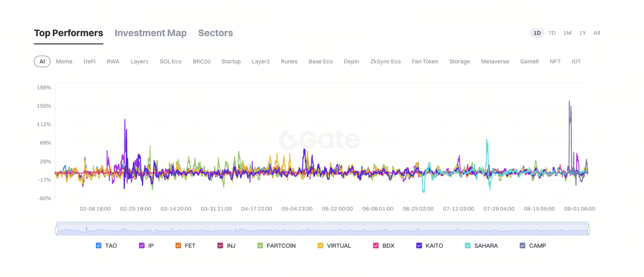Click the 09-01 06:00 axis label
This screenshot has width=644, height=277.
point(580,209)
